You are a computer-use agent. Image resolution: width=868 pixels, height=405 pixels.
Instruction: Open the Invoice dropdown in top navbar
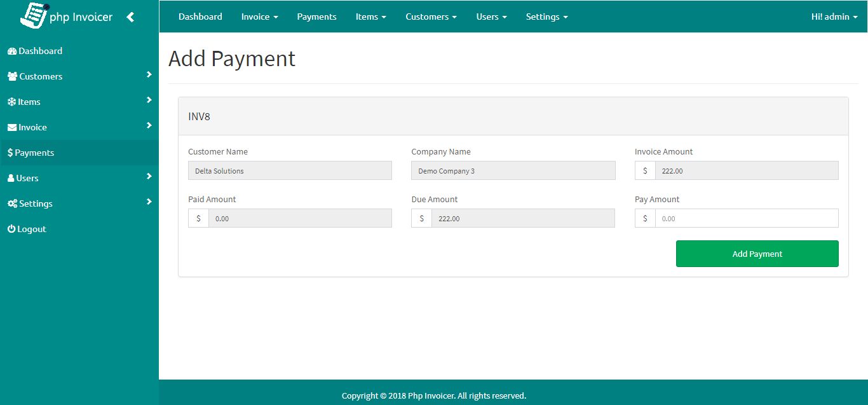[260, 17]
